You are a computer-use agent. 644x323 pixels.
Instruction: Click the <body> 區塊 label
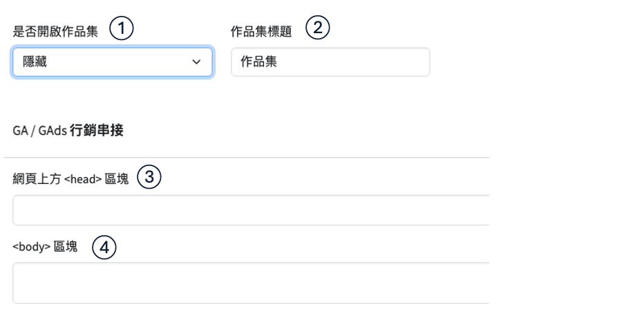click(46, 246)
